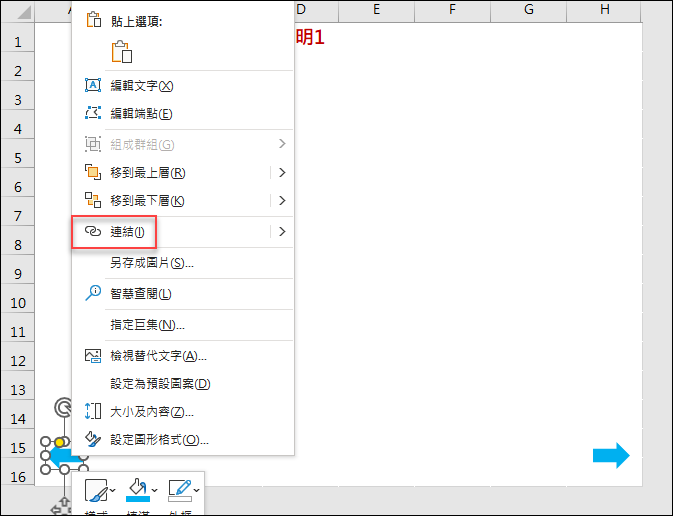Select 移到最下層(K) menu item
This screenshot has width=673, height=516.
point(171,200)
